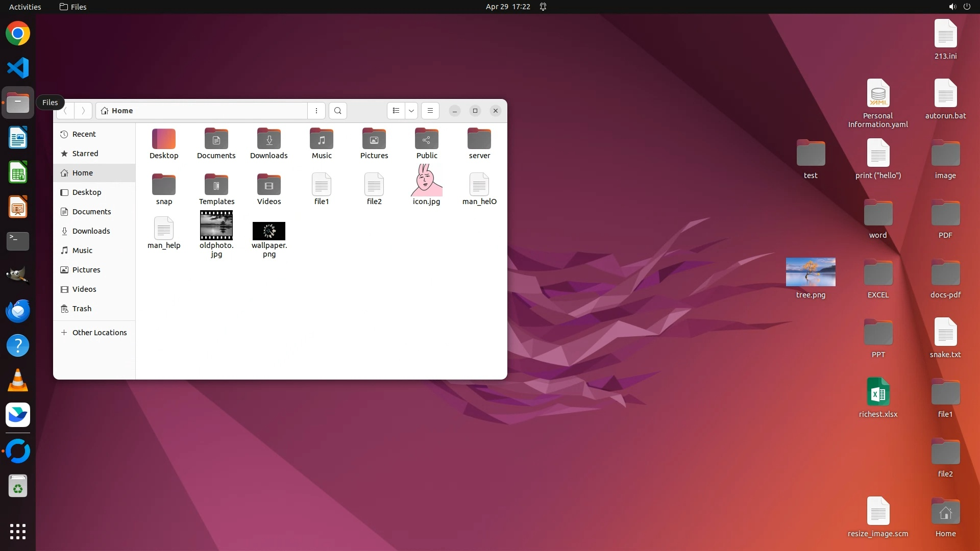Open Visual Studio Code from dock
Viewport: 980px width, 551px height.
pos(18,68)
